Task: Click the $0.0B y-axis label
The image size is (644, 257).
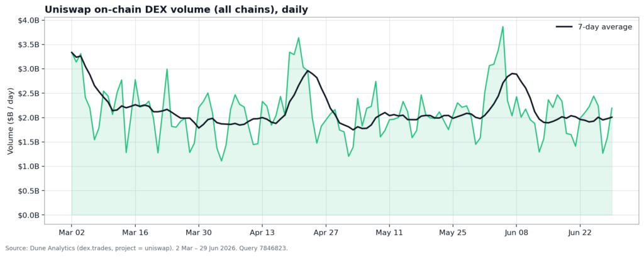Action: point(28,215)
